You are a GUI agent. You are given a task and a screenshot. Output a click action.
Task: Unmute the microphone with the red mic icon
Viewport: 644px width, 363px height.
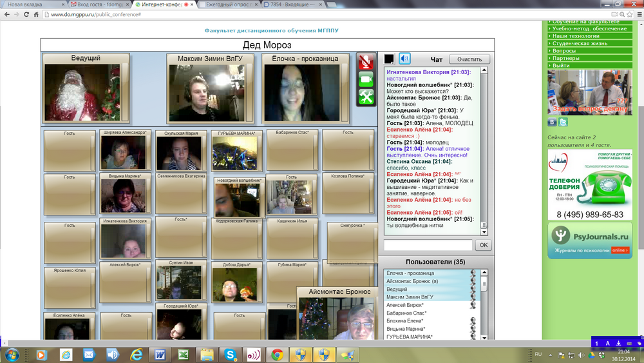click(x=366, y=62)
